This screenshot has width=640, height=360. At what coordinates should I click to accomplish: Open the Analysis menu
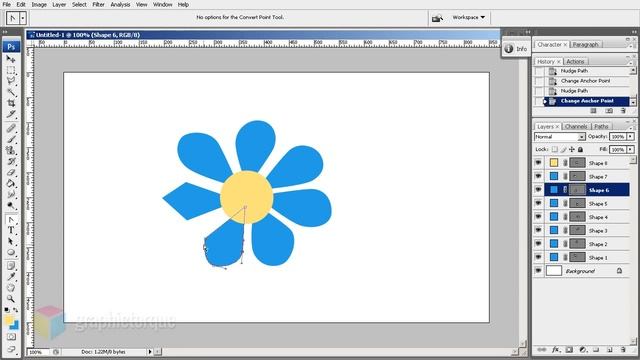tap(120, 4)
